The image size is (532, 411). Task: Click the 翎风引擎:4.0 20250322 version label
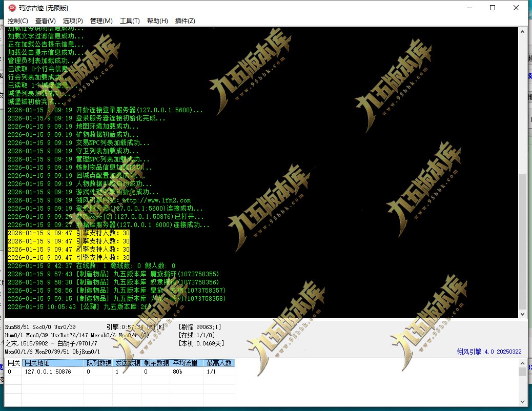point(489,352)
